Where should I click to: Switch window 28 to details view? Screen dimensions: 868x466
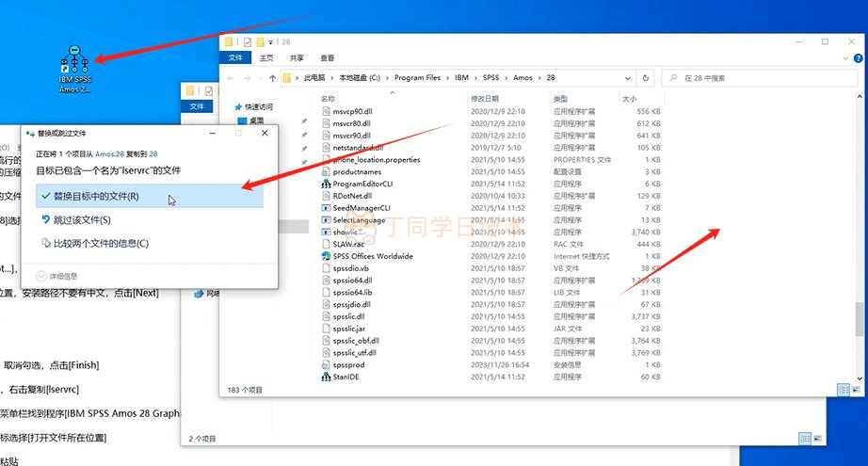[844, 390]
